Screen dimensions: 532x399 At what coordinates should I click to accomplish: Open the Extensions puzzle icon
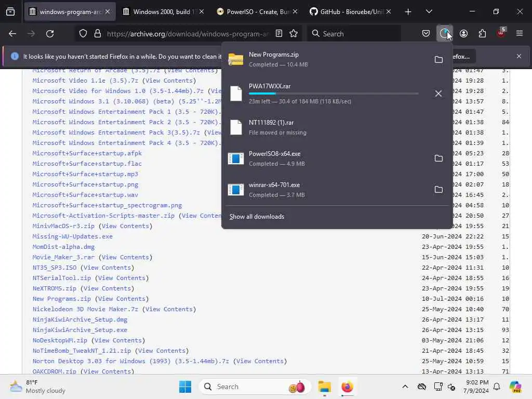[482, 34]
